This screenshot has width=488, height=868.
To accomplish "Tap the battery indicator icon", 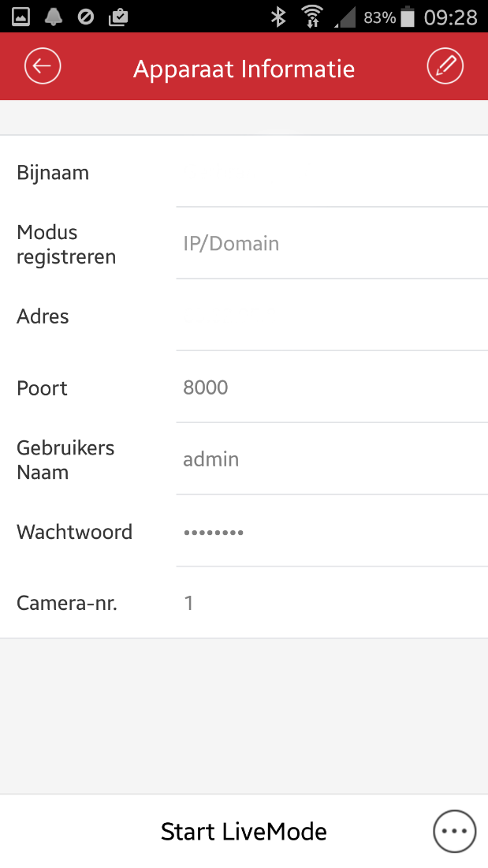I will [408, 17].
